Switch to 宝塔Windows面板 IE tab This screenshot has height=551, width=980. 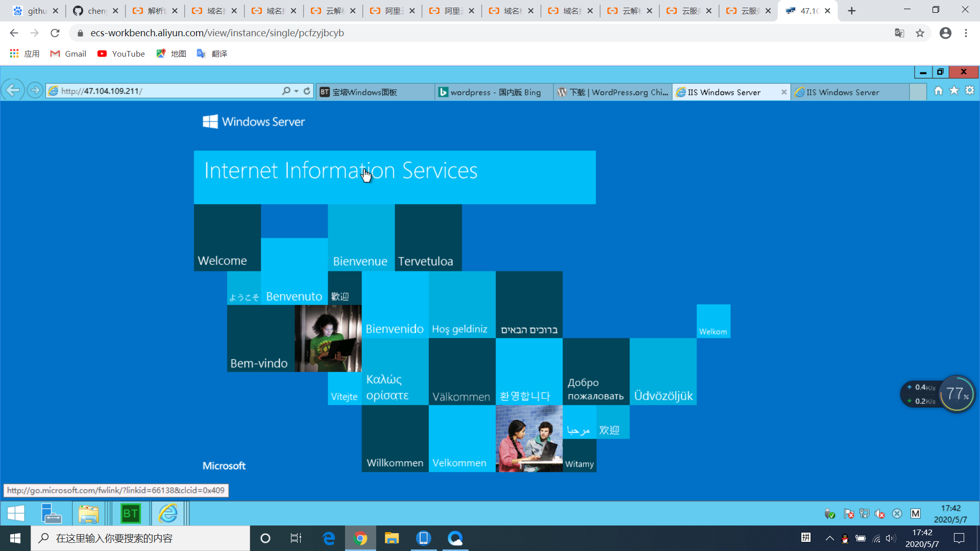(375, 92)
